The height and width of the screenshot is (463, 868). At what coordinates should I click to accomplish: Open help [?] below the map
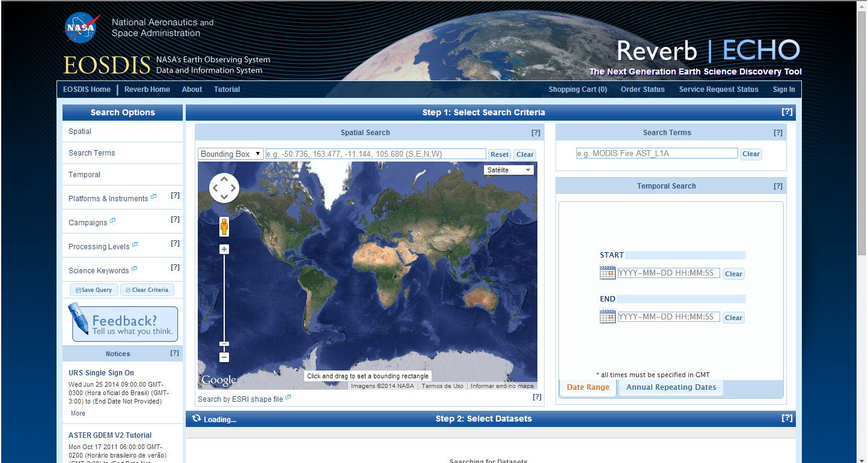click(x=537, y=397)
